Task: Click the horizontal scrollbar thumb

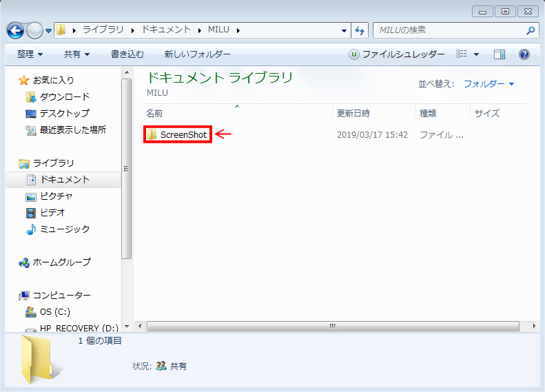Action: (x=333, y=326)
